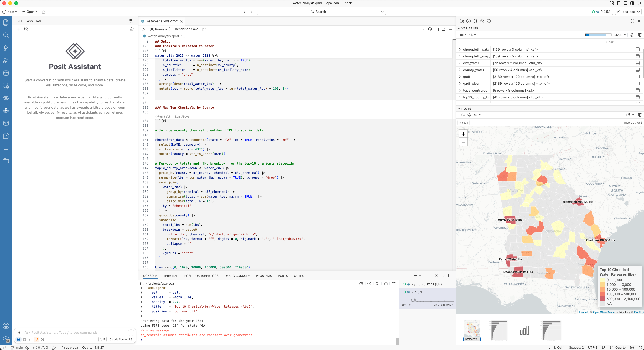Split the editor to the side
The width and height of the screenshot is (644, 350).
coord(437,29)
